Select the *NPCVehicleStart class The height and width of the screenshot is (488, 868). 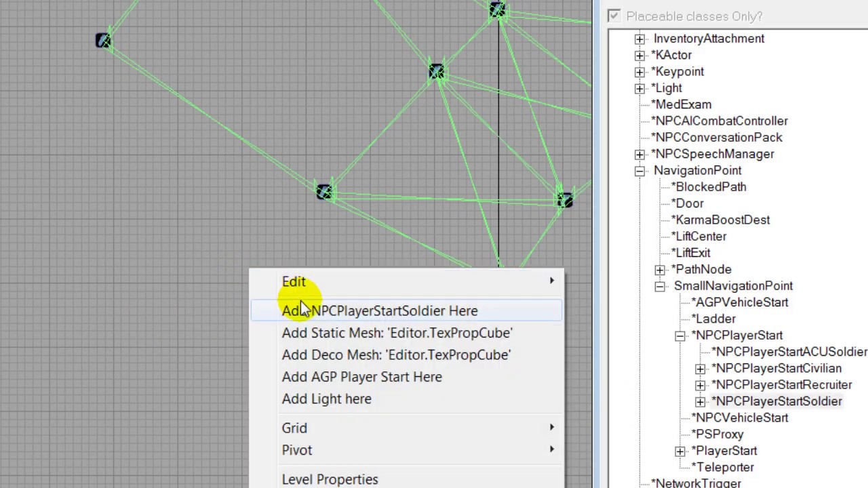(x=739, y=418)
